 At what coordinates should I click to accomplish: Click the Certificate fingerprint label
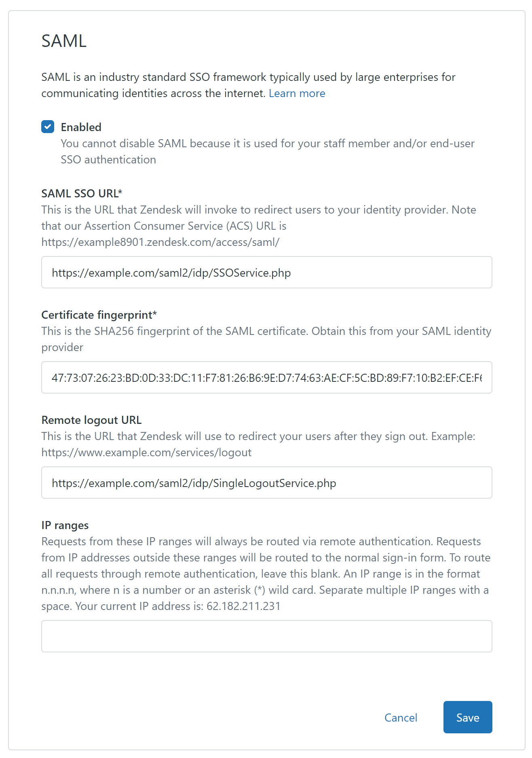coord(99,315)
